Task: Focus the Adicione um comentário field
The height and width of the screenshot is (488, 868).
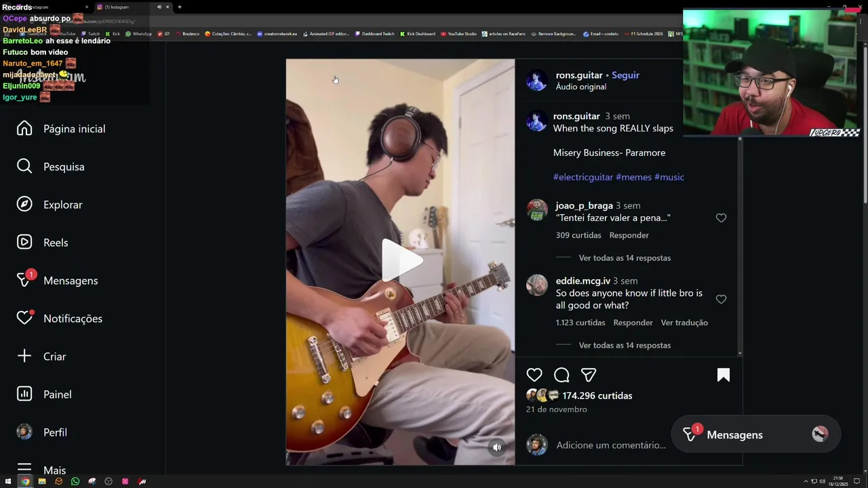Action: [611, 445]
